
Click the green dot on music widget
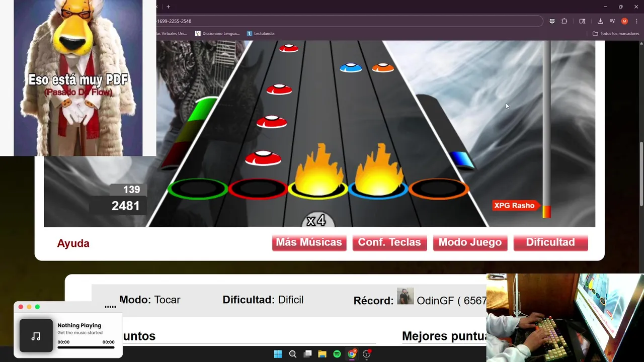coord(37,307)
